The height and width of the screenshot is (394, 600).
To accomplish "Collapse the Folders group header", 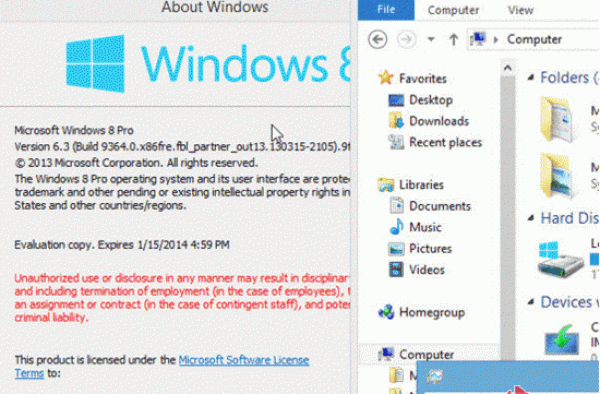I will (531, 78).
